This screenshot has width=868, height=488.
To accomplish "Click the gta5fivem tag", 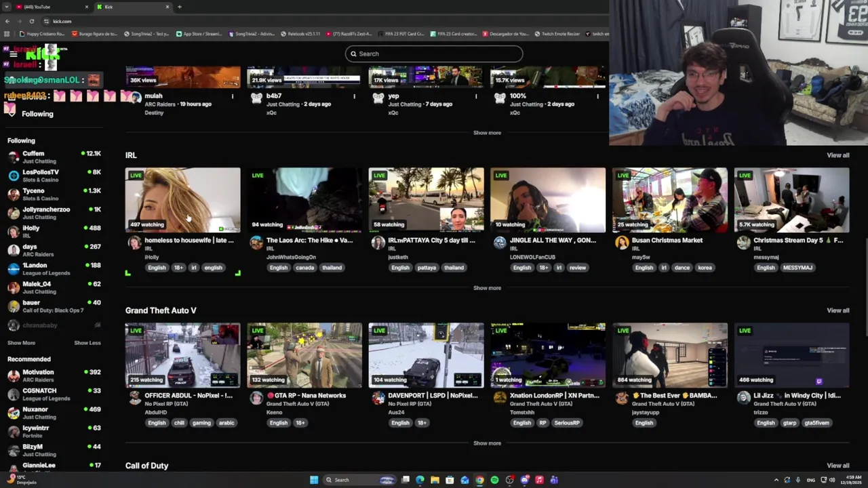I will coord(816,423).
